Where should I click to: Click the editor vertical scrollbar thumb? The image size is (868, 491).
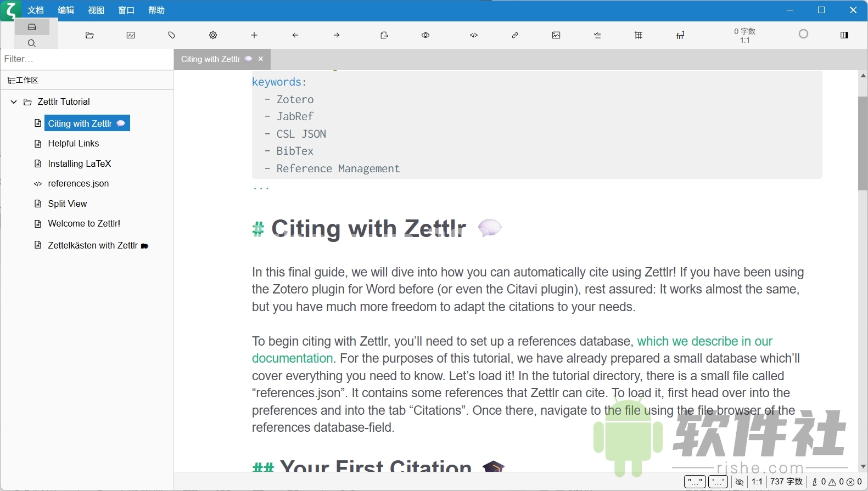[863, 144]
